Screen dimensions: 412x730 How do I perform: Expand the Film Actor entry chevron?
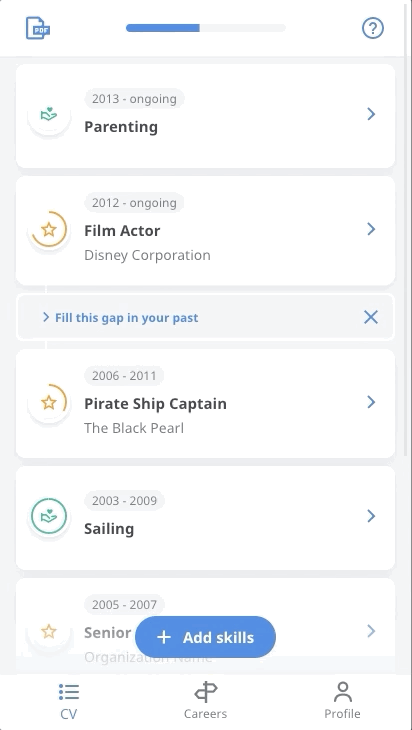click(371, 229)
